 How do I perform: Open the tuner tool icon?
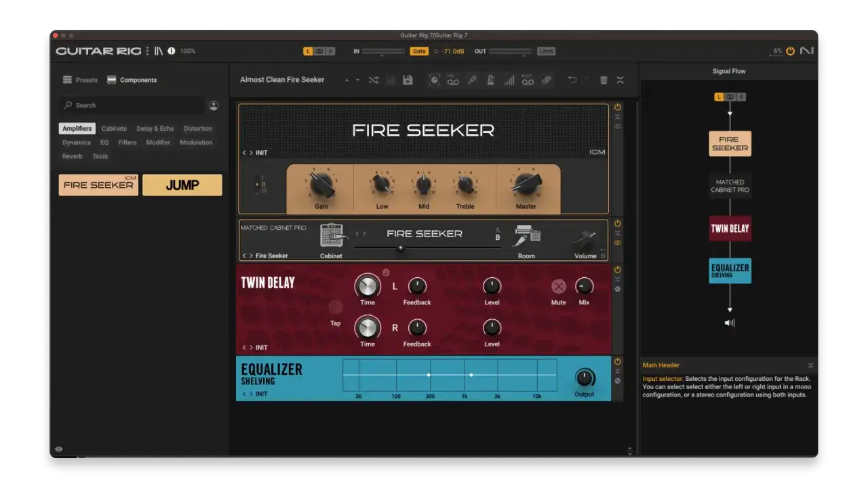[473, 80]
